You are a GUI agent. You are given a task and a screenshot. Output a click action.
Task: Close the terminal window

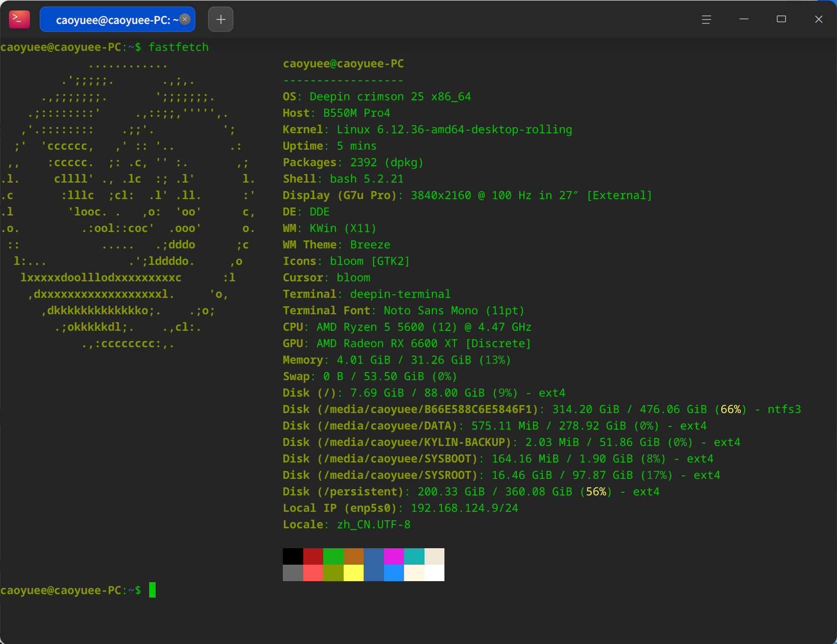pyautogui.click(x=819, y=19)
